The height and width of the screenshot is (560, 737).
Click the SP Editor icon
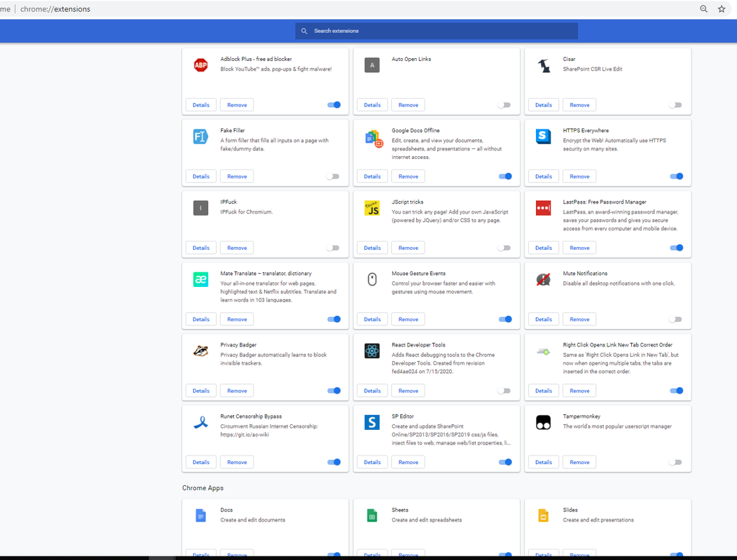[372, 422]
